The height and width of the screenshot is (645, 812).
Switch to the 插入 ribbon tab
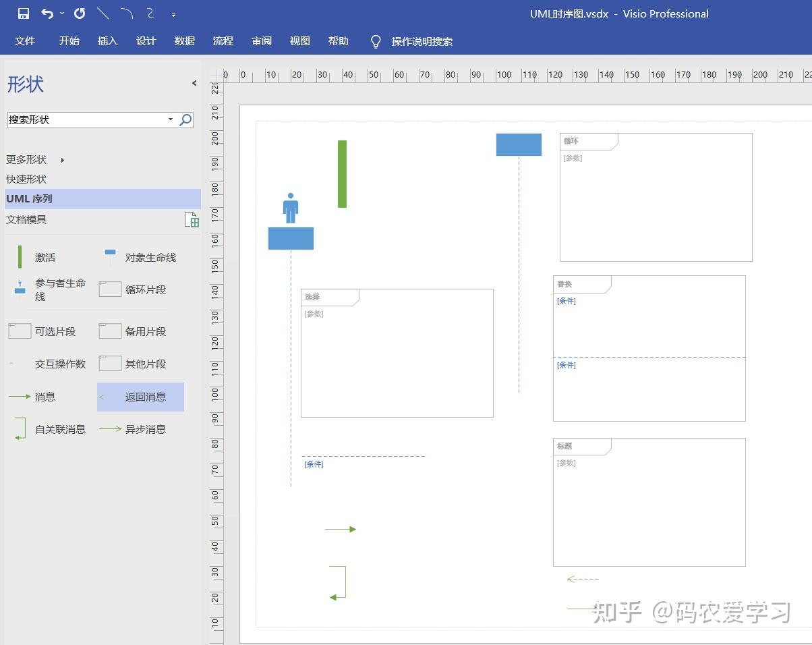point(107,41)
